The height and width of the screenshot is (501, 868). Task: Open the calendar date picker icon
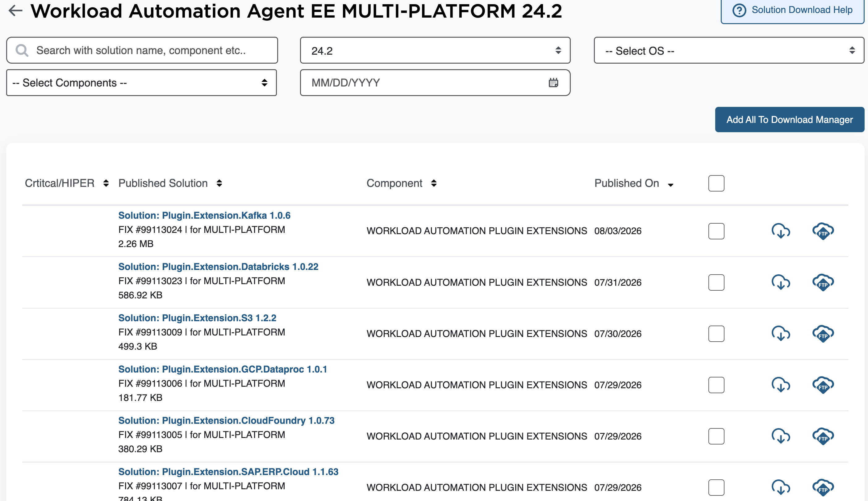553,82
